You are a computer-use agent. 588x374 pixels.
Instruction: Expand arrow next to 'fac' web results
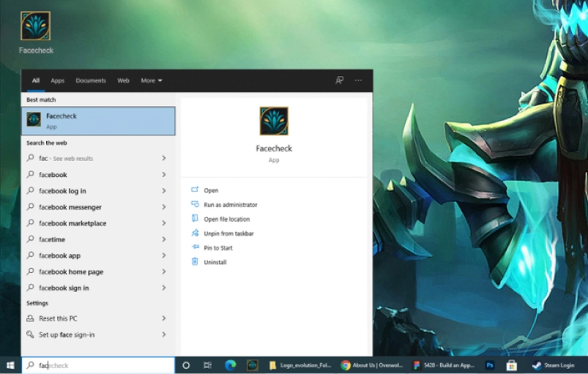164,158
